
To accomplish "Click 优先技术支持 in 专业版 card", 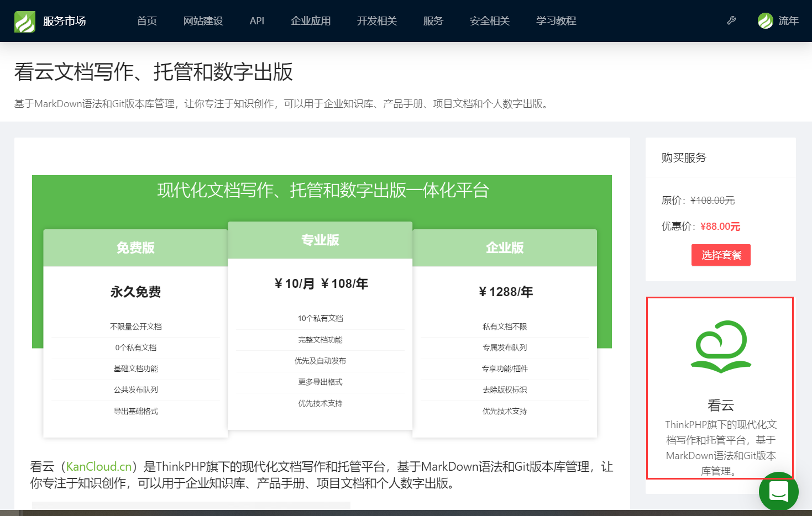I will pos(320,403).
